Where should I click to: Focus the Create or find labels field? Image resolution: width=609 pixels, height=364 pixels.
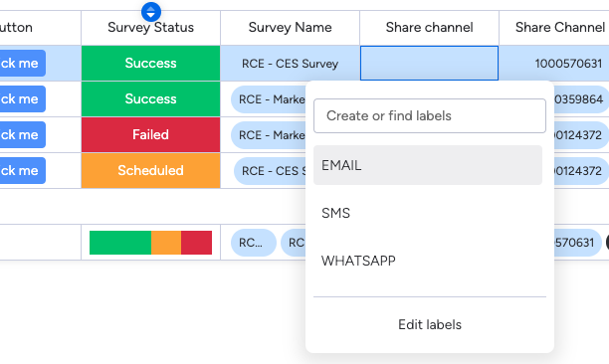430,115
